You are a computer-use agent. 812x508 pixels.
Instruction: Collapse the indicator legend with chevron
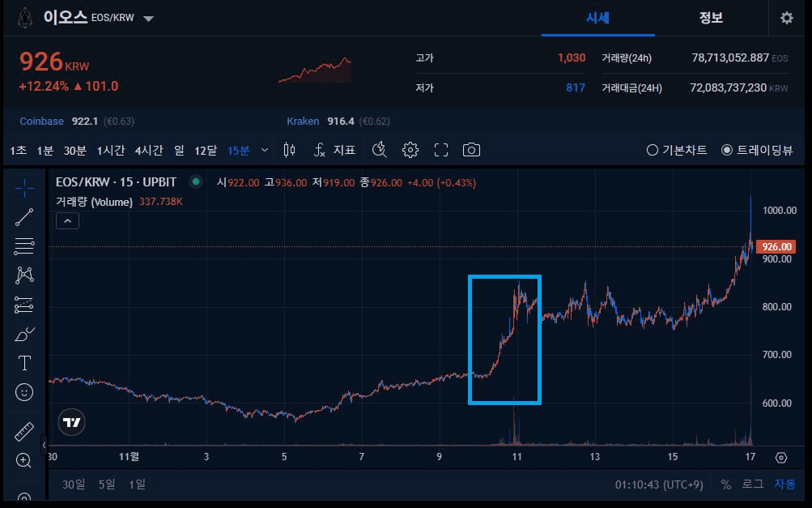point(67,221)
